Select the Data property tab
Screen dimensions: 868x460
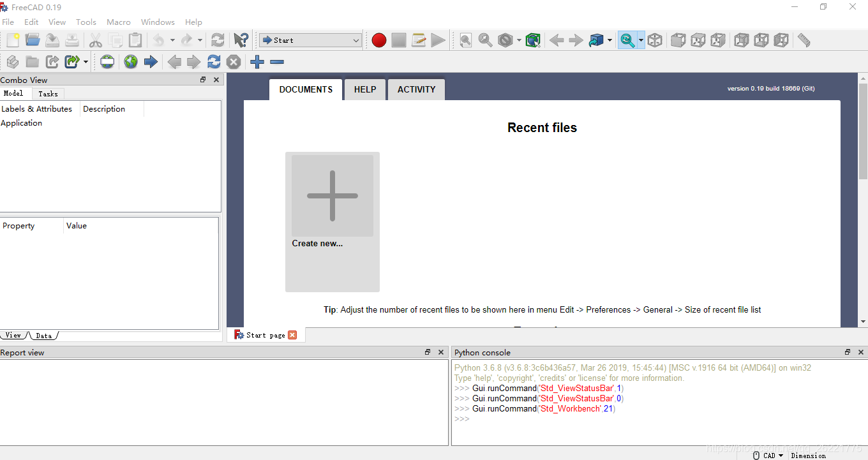[44, 335]
